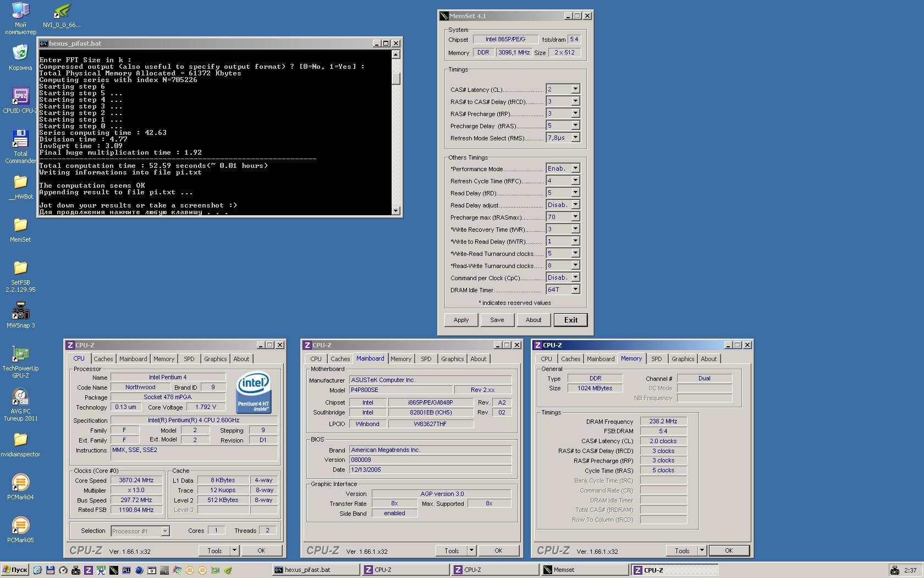Launch Total Commander from the desktop
Screen dimensions: 924x578
pyautogui.click(x=20, y=147)
